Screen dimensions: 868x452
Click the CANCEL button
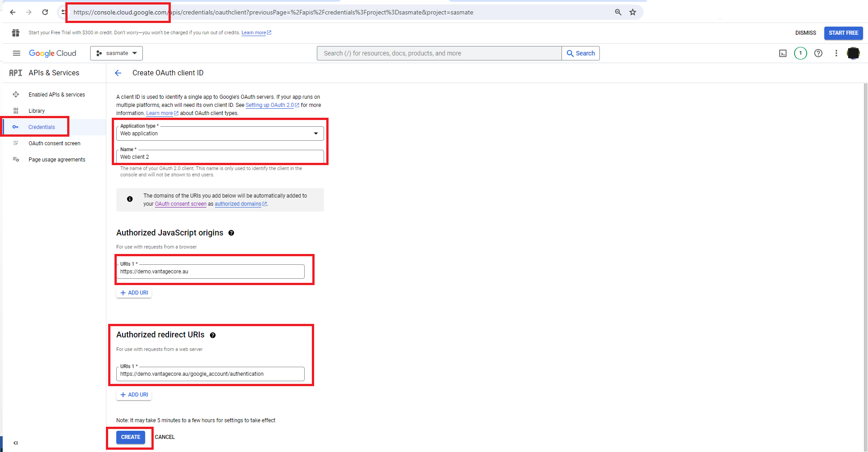tap(165, 437)
